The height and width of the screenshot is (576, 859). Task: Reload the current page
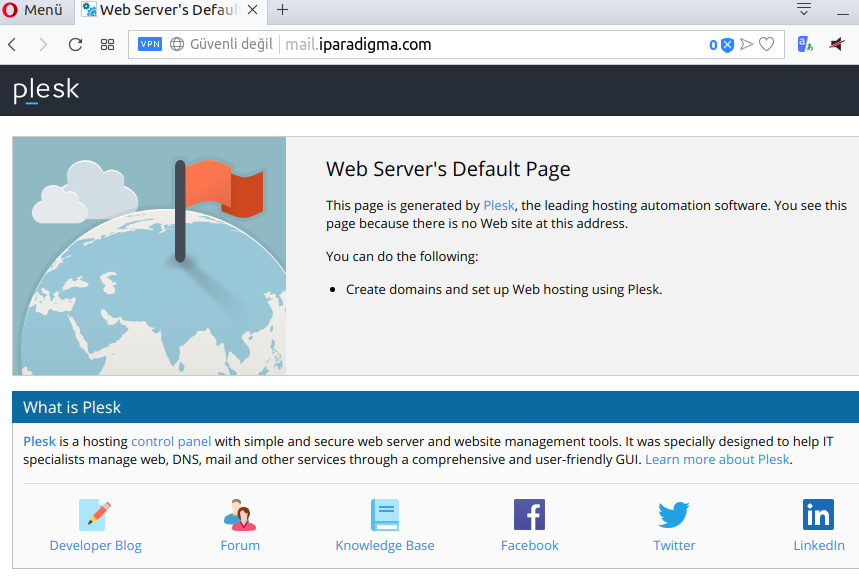pyautogui.click(x=75, y=44)
